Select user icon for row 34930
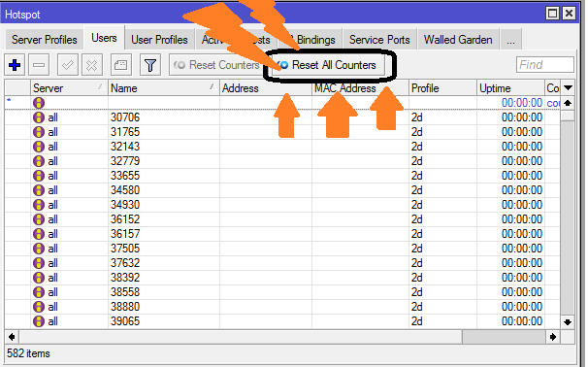The height and width of the screenshot is (367, 588). point(39,205)
